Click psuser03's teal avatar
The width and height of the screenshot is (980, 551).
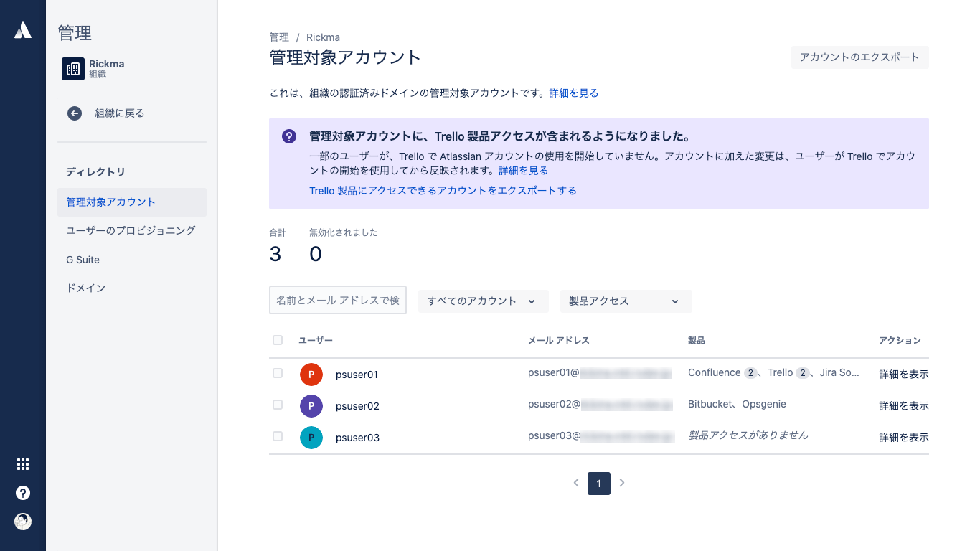(x=311, y=438)
